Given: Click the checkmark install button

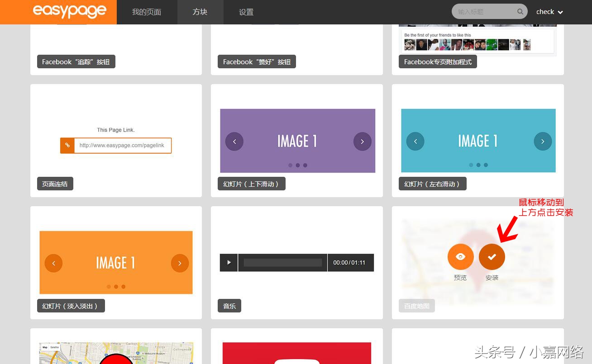Looking at the screenshot, I should pos(492,257).
